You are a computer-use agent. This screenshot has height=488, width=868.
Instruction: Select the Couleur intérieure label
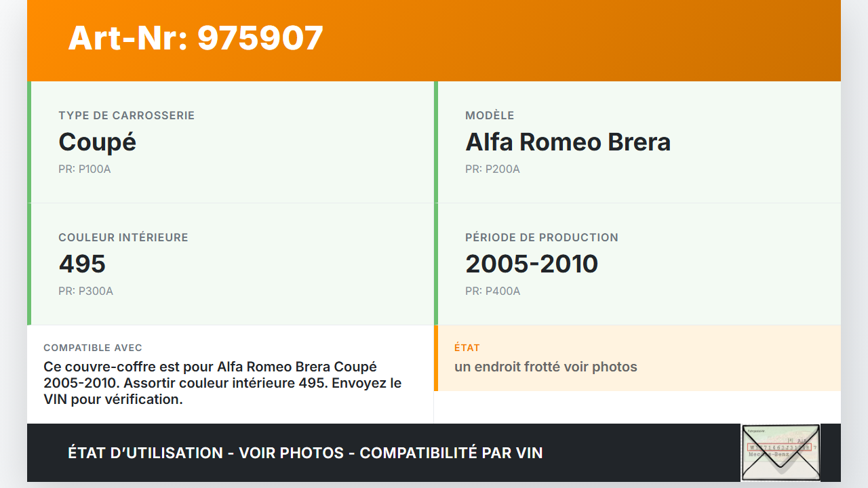[x=123, y=237]
